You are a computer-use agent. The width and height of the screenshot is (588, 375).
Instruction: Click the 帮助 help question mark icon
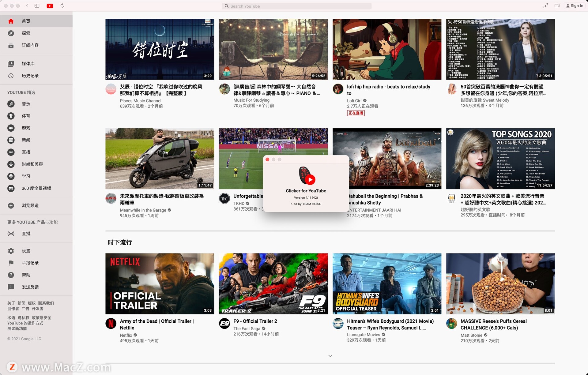pyautogui.click(x=11, y=275)
